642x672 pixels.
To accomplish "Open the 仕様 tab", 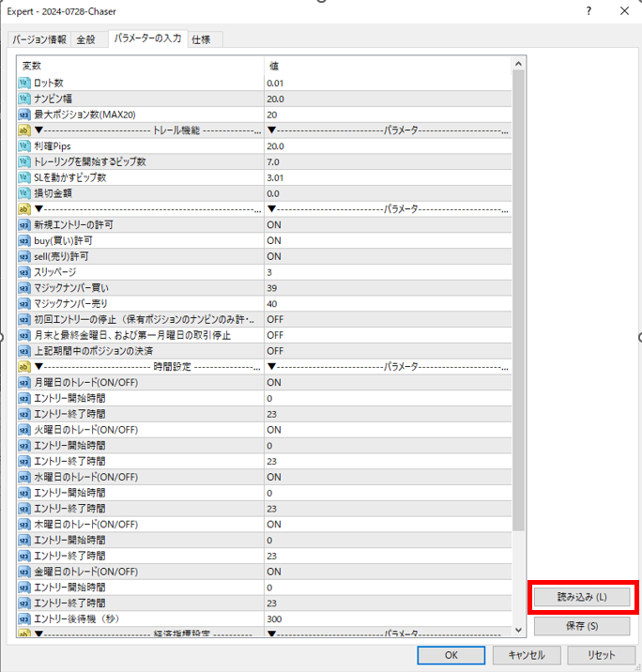I will pos(201,39).
